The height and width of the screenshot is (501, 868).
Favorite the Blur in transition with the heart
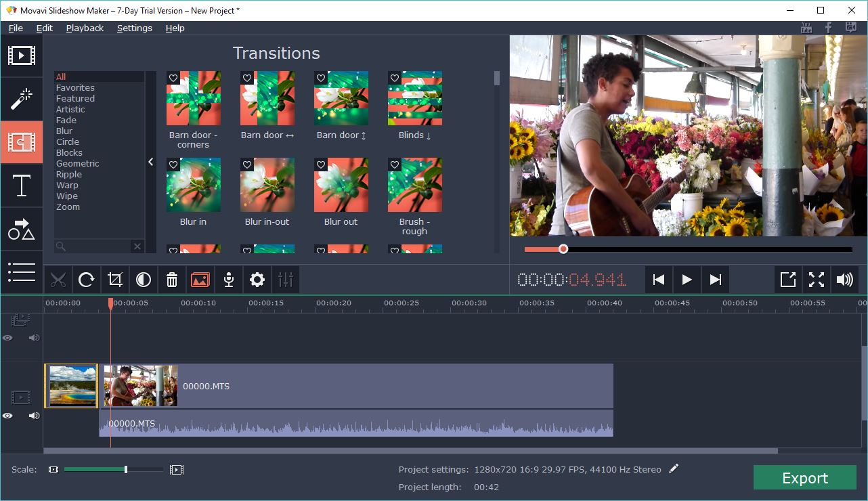(173, 164)
